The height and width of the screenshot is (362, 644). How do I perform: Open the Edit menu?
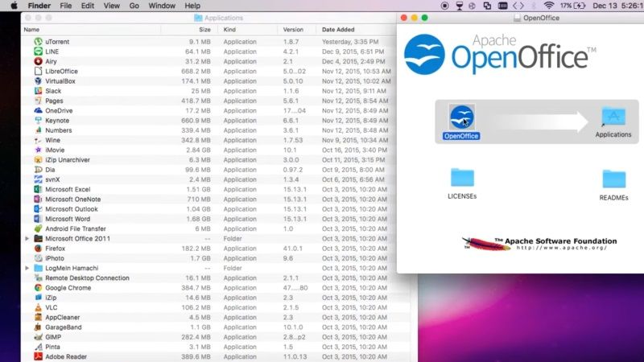tap(88, 6)
